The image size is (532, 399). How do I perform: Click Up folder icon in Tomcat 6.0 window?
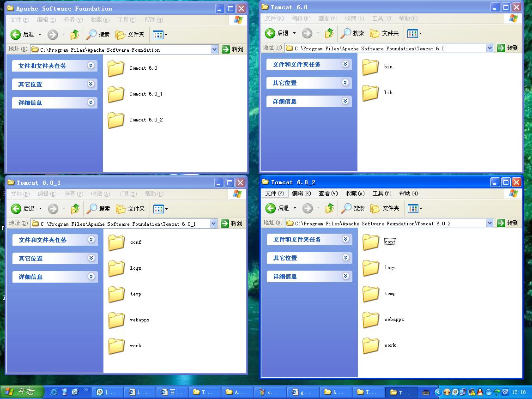[329, 33]
